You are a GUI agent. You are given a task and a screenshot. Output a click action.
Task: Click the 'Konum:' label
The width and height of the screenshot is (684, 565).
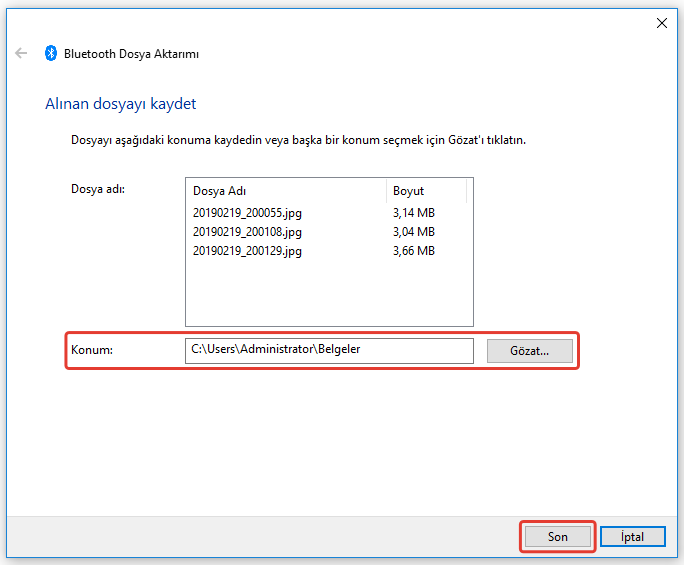[x=90, y=350]
